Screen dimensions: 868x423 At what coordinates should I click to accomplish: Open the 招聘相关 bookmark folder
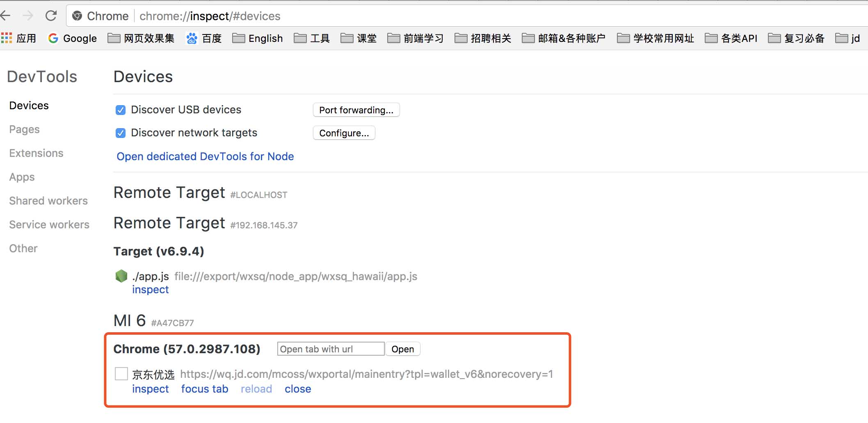483,38
